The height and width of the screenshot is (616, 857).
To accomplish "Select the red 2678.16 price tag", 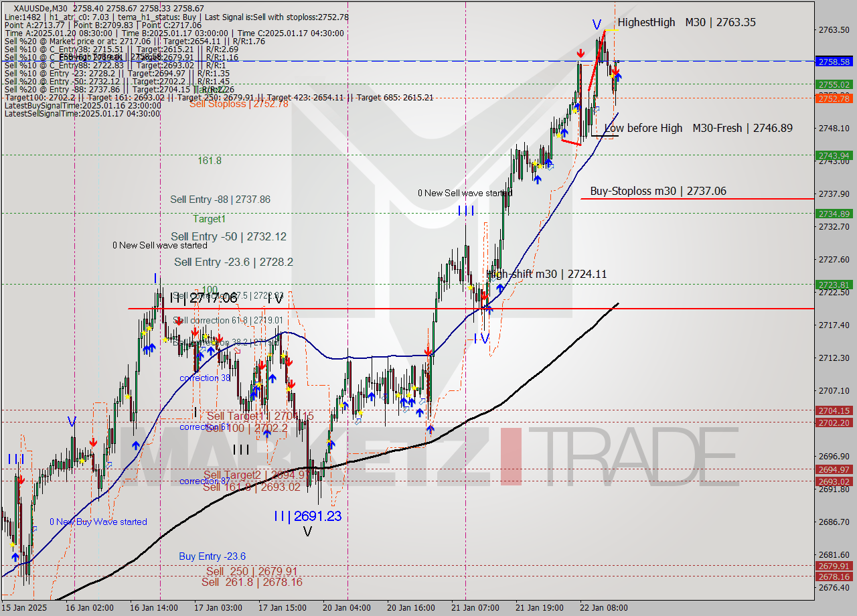I will pyautogui.click(x=834, y=576).
